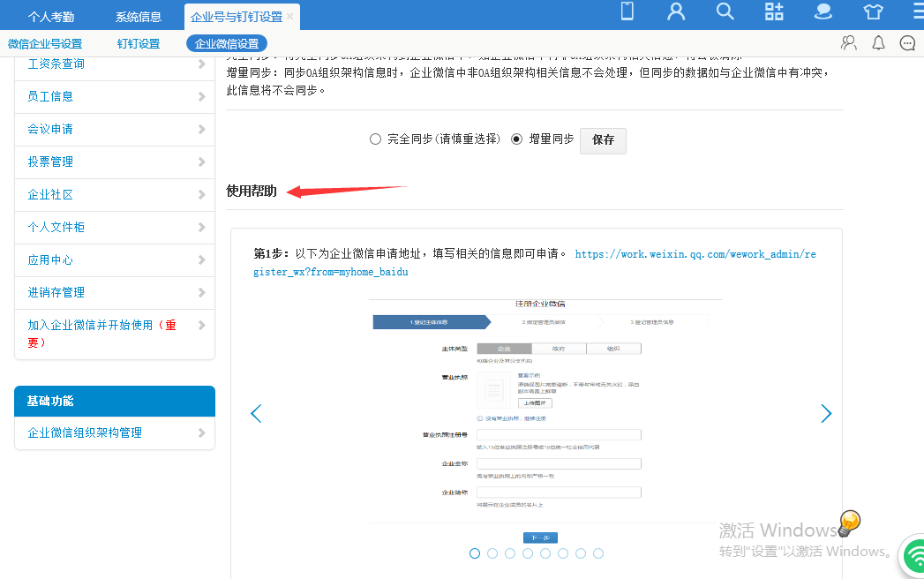Viewport: 924px width, 579px height.
Task: Open the user profile icon
Action: pos(676,11)
